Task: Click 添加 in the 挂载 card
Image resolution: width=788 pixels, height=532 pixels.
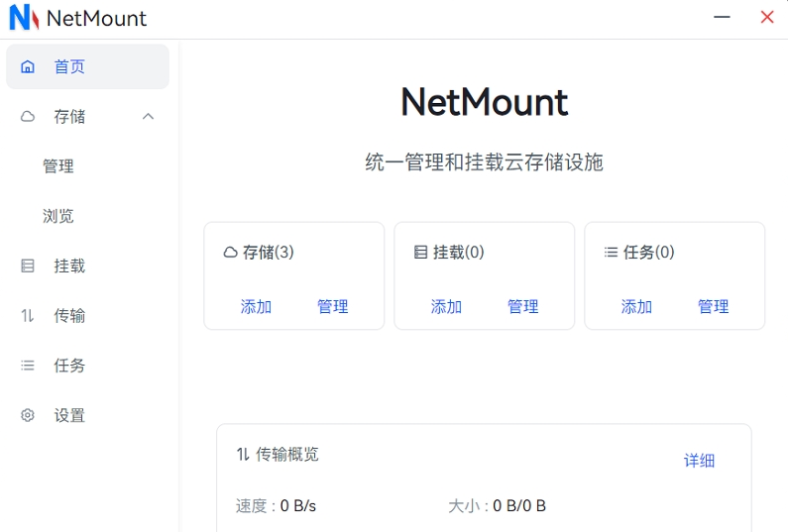Action: (x=446, y=307)
